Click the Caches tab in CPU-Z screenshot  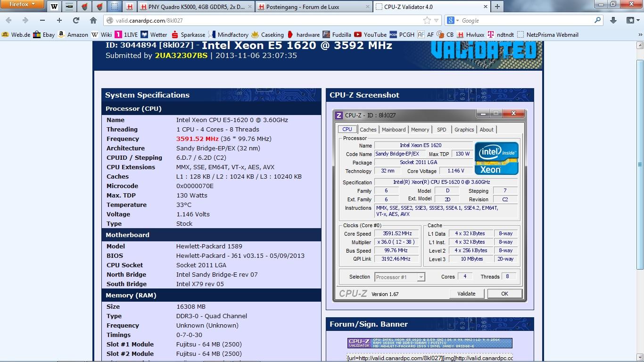click(x=368, y=130)
